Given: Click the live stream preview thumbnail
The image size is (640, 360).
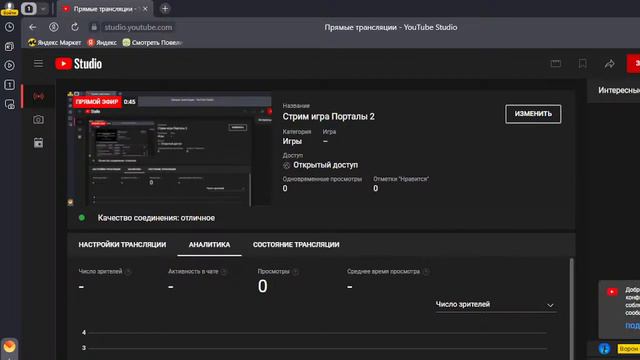Looking at the screenshot, I should (170, 149).
